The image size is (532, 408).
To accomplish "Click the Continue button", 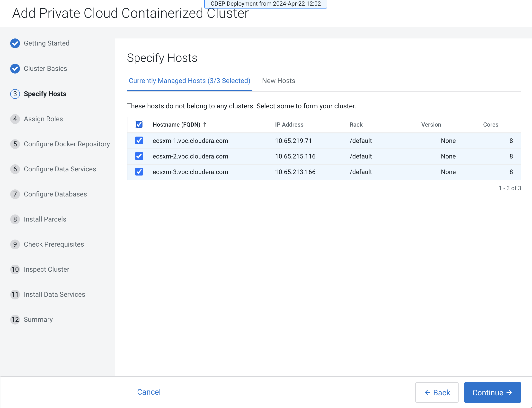I will coord(493,392).
